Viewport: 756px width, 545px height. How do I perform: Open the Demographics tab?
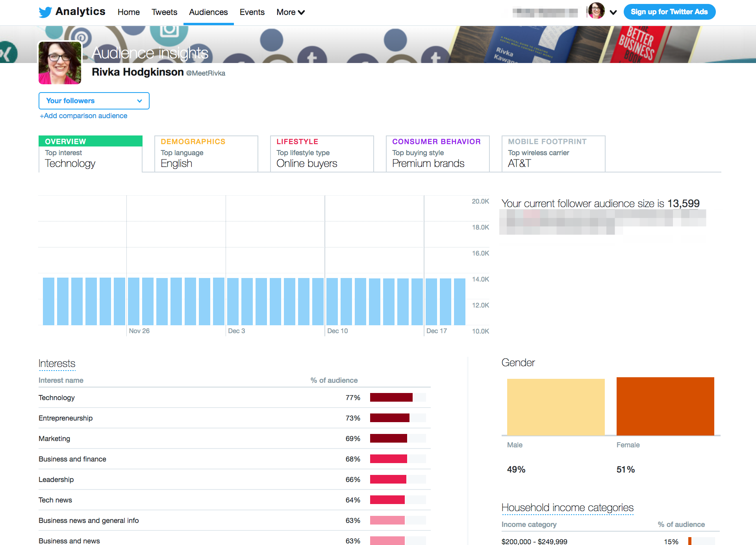pyautogui.click(x=206, y=154)
